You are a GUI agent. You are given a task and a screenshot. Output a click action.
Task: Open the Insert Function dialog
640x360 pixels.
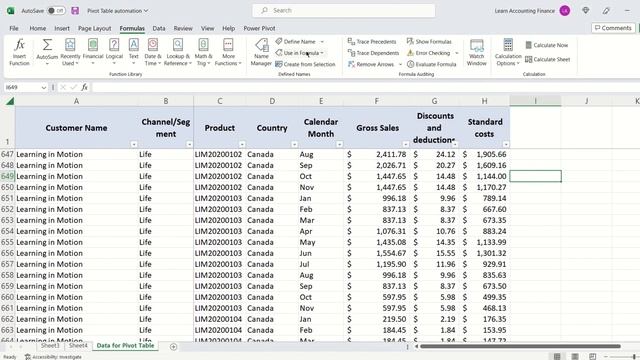pyautogui.click(x=19, y=51)
